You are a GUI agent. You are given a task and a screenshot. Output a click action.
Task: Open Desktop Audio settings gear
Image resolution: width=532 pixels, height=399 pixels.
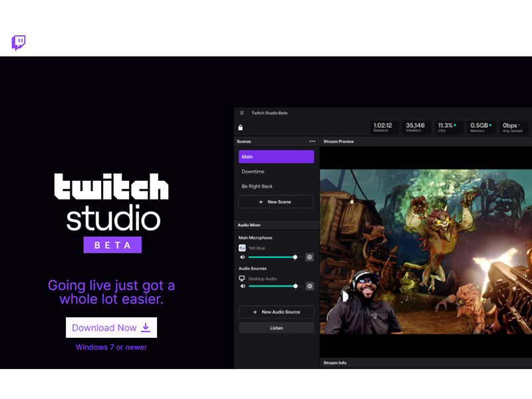(310, 287)
